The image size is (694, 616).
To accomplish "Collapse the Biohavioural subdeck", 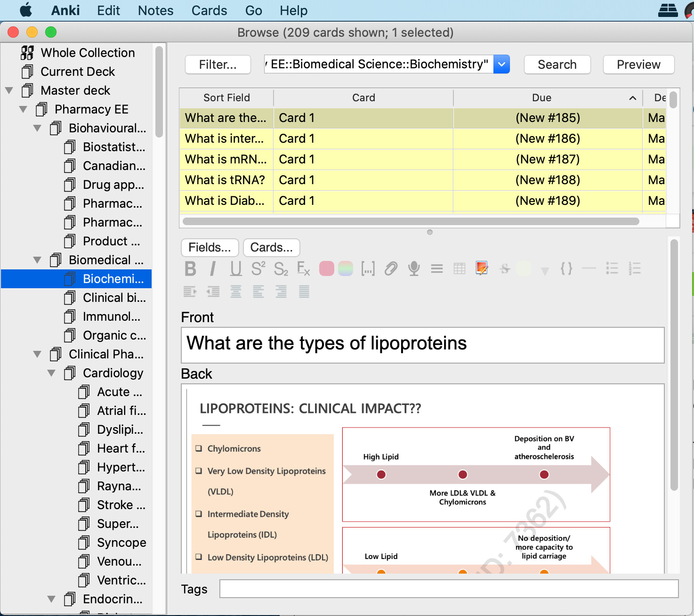I will (37, 128).
